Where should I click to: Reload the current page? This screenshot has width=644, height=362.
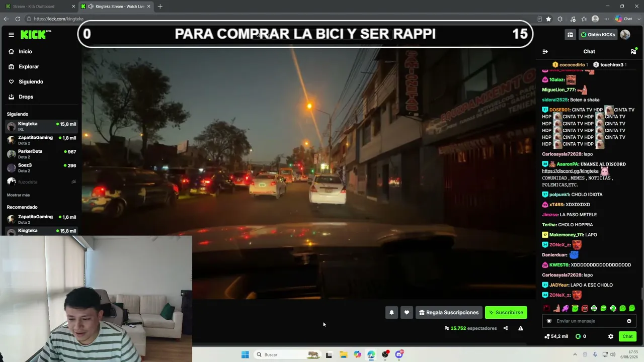coord(18,19)
